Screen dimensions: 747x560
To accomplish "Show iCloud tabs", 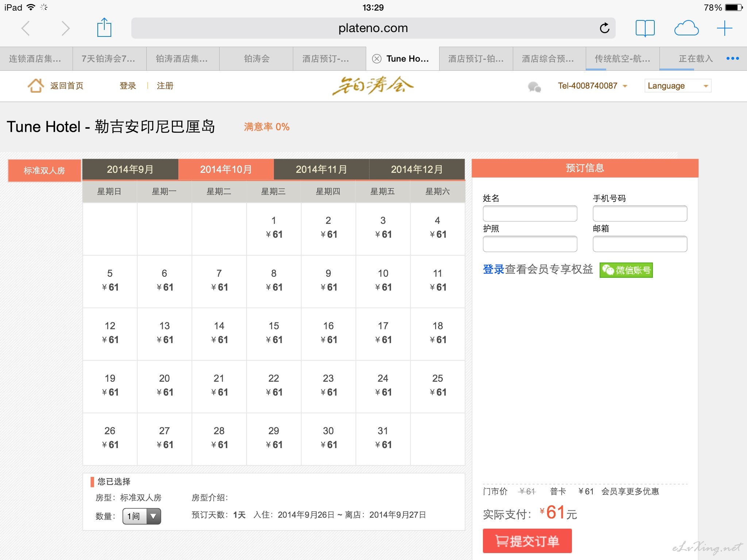I will tap(686, 28).
